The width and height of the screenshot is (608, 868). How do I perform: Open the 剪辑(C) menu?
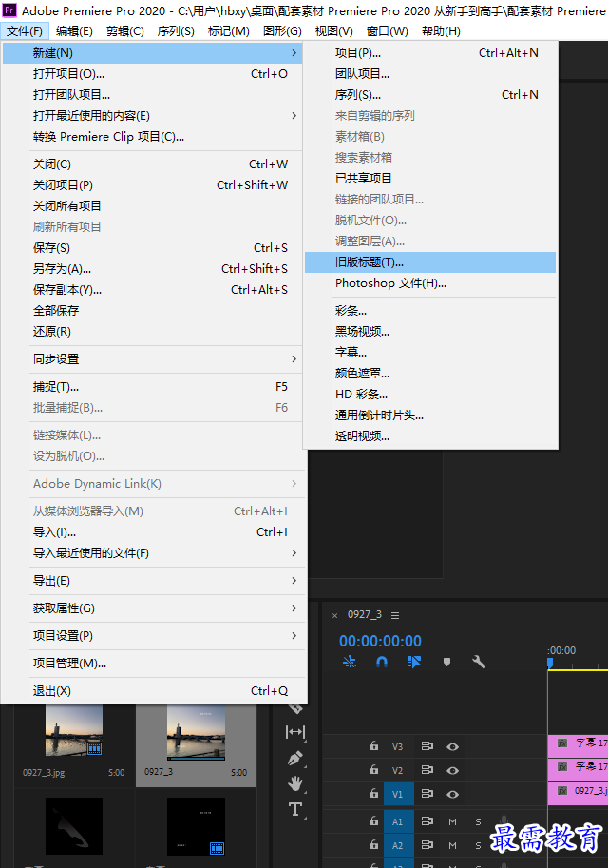[125, 31]
